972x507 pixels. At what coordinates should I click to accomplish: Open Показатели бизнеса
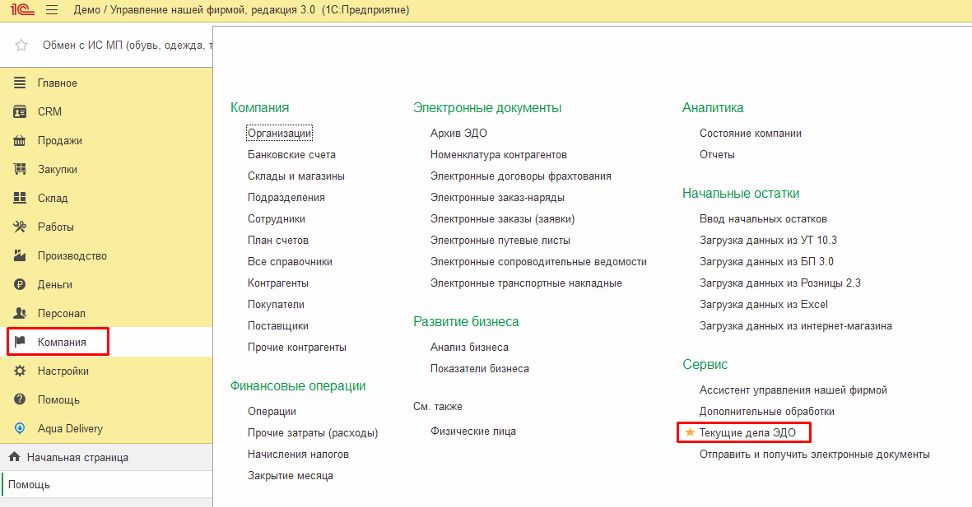click(x=480, y=368)
